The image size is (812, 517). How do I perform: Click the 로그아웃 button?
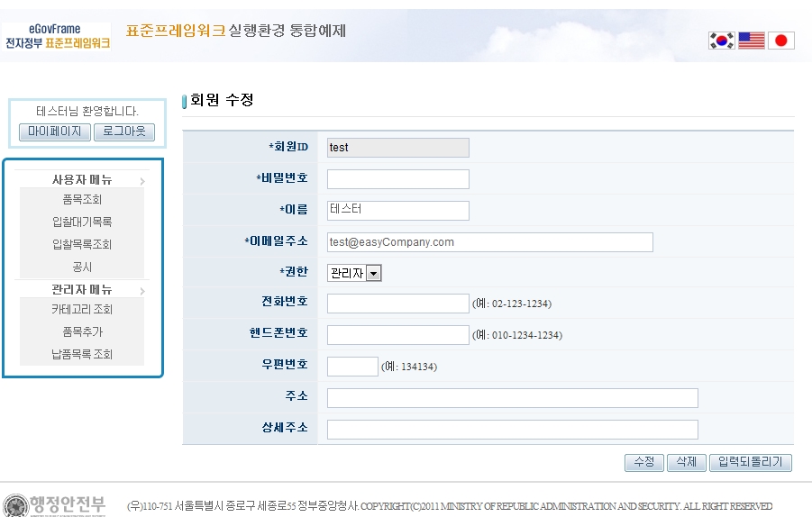[x=124, y=132]
